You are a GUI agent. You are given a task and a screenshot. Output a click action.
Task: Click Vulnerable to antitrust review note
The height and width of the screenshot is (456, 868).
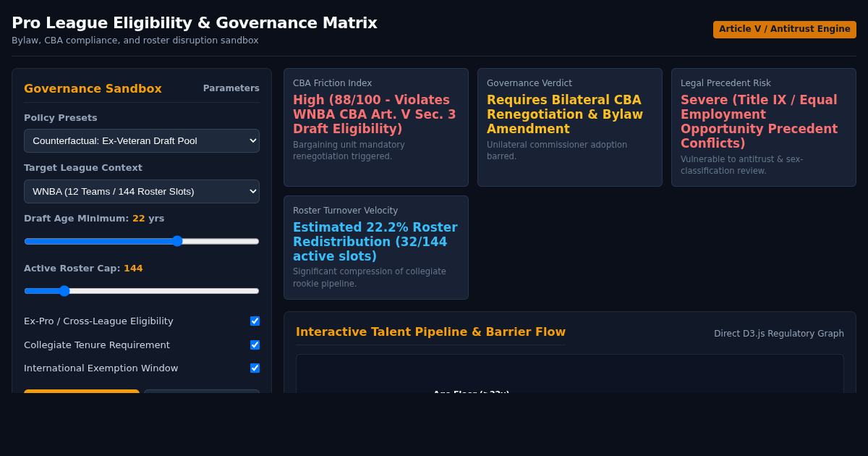click(741, 165)
